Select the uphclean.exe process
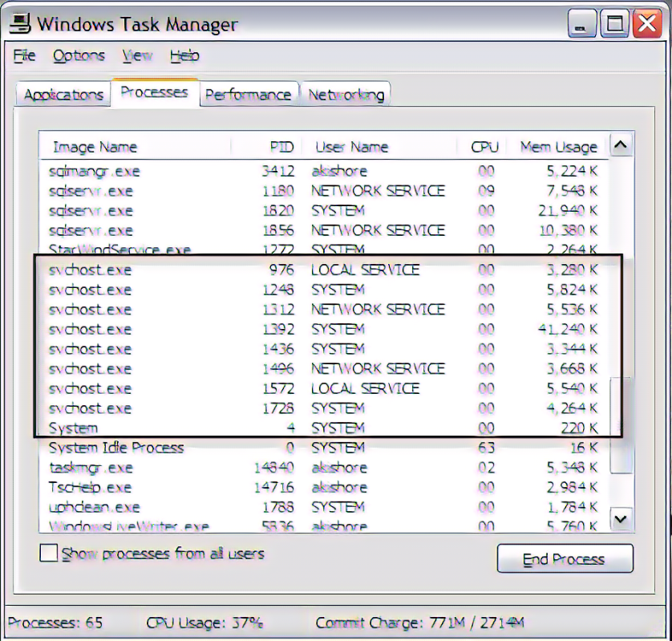 pos(323,507)
